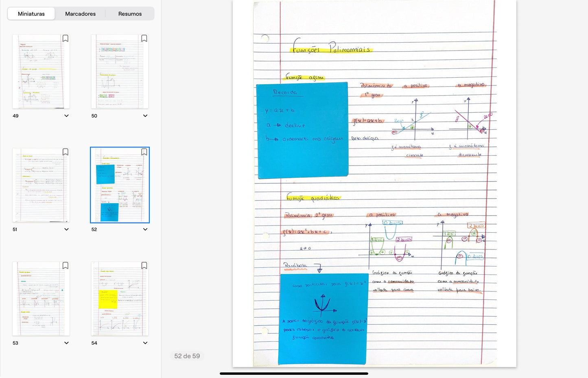
Task: Select the Miniaturas tab
Action: [31, 14]
